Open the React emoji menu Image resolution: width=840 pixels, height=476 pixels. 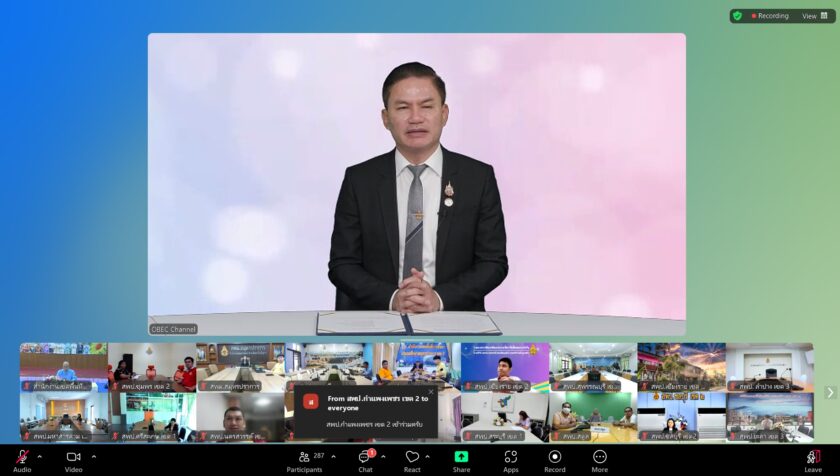412,458
